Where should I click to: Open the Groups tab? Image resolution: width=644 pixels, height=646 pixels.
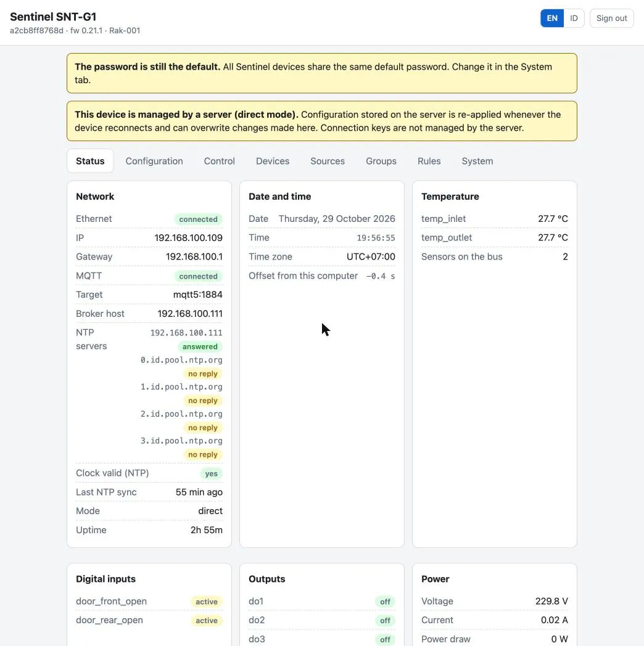[x=381, y=161]
